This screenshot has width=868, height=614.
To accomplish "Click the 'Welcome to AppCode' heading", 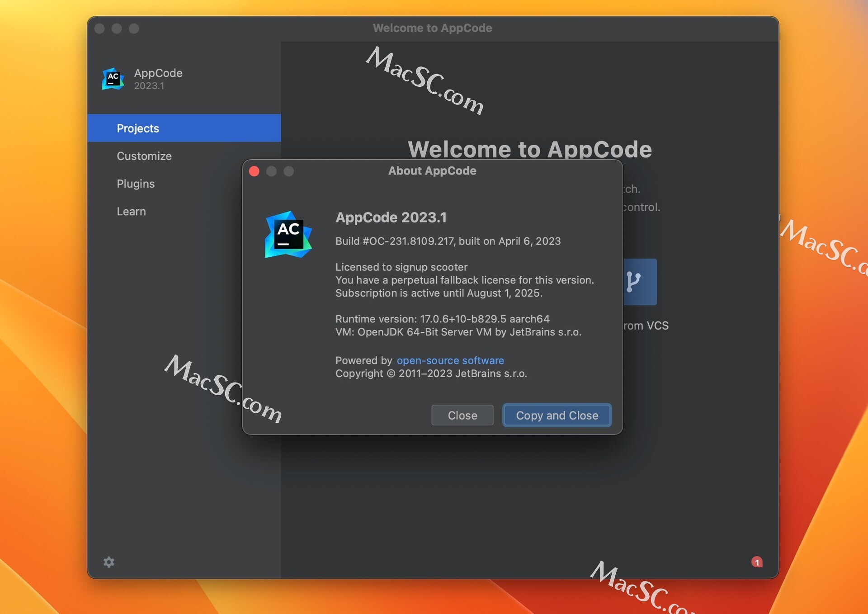I will coord(530,150).
